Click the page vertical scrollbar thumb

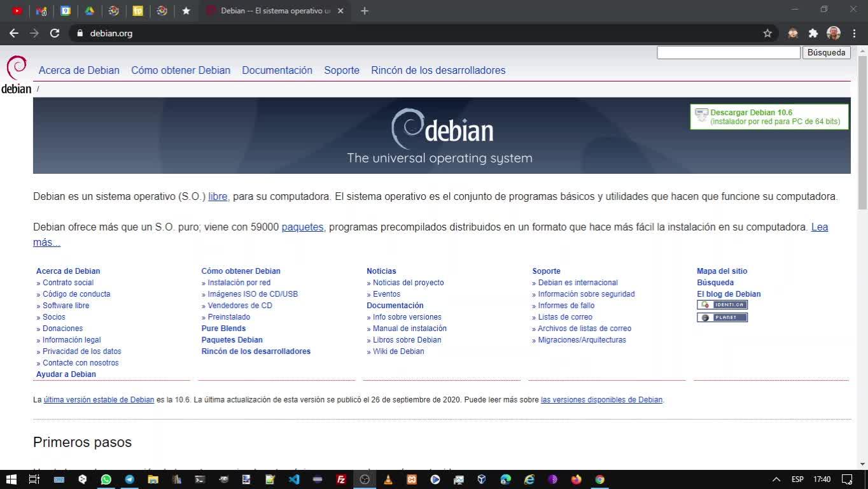863,132
